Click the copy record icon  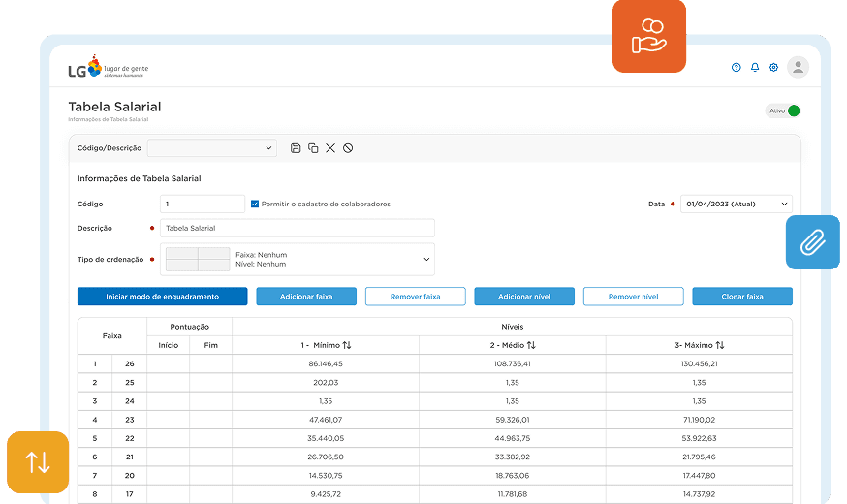click(313, 148)
